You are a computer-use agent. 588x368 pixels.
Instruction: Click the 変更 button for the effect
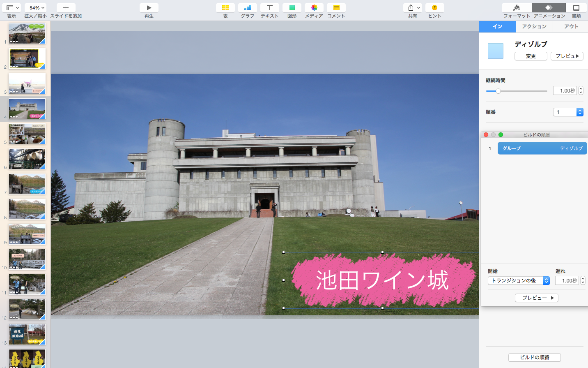tap(531, 56)
